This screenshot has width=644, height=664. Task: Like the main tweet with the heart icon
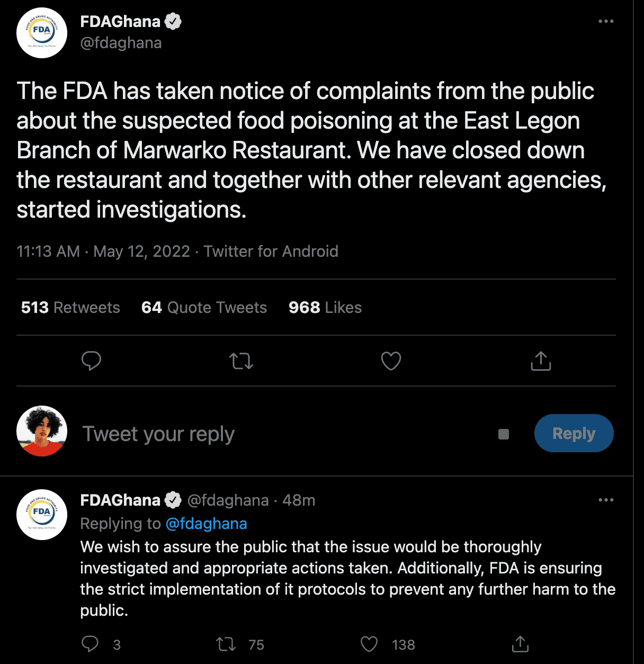coord(391,361)
